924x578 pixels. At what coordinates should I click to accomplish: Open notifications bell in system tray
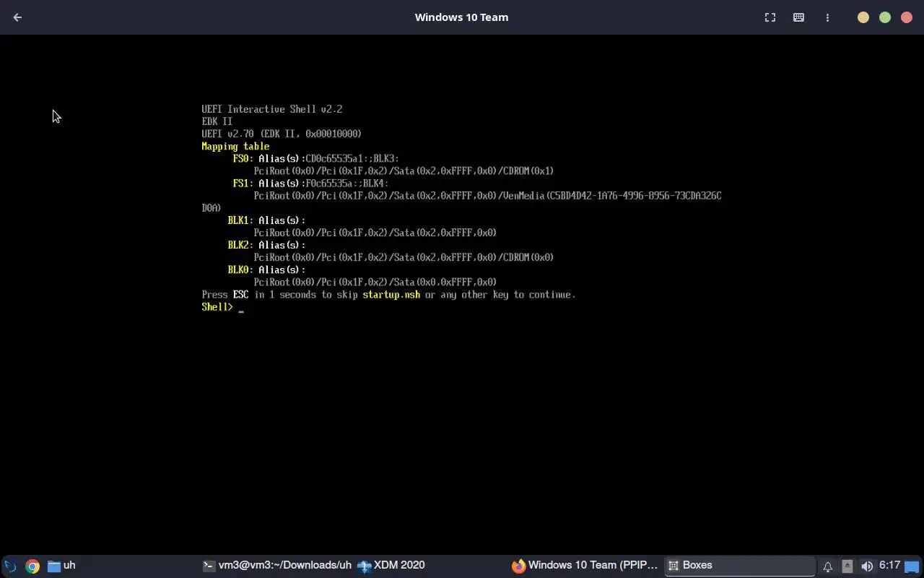coord(828,566)
